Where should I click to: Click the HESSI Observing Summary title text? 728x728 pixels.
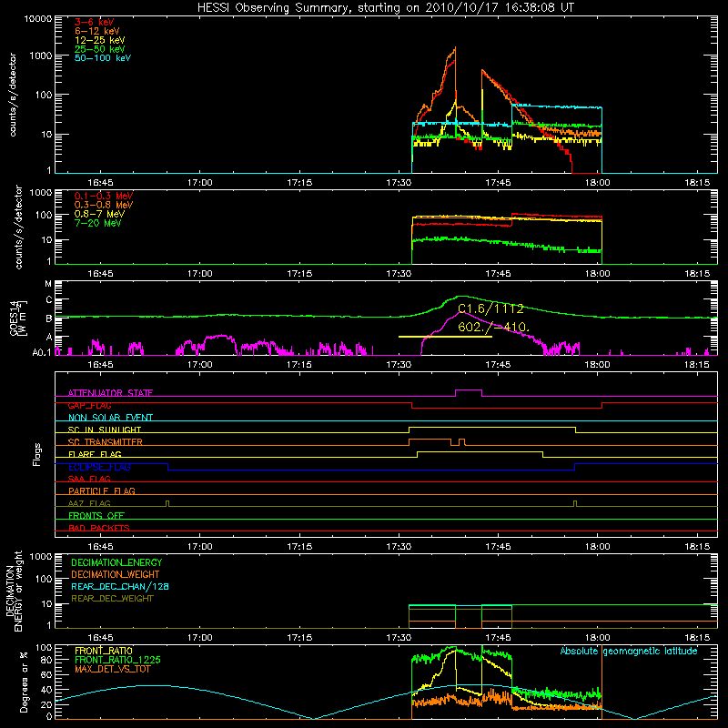[385, 8]
